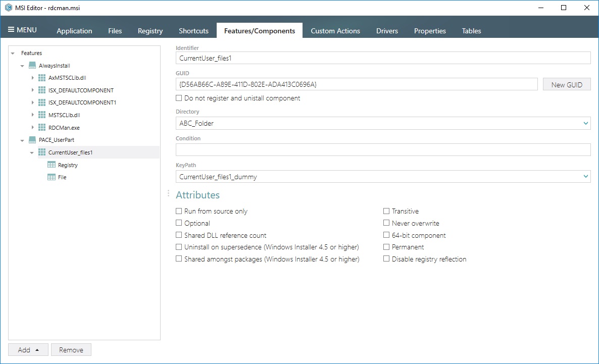The image size is (599, 364).
Task: Enable Disable registry reflection checkbox
Action: [386, 259]
